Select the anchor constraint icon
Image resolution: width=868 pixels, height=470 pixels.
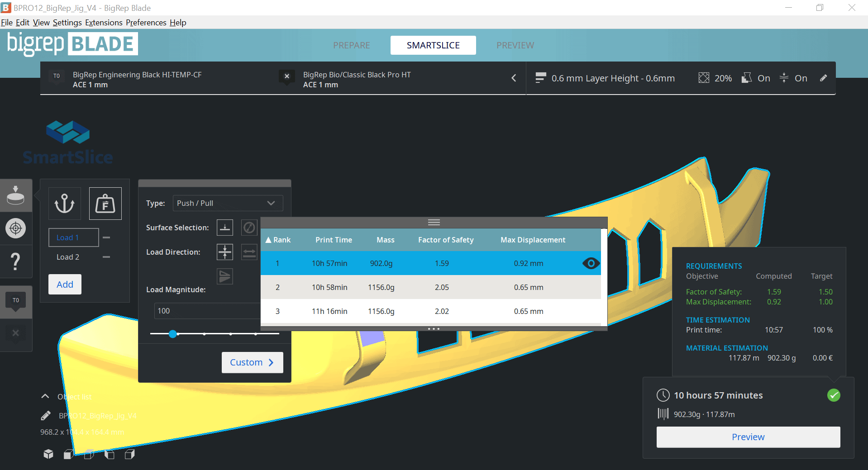[64, 204]
